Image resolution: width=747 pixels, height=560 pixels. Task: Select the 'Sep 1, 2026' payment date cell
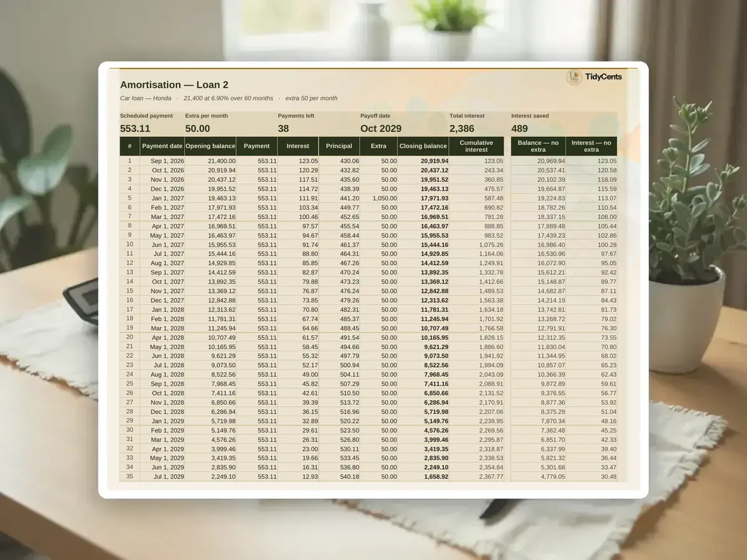162,161
